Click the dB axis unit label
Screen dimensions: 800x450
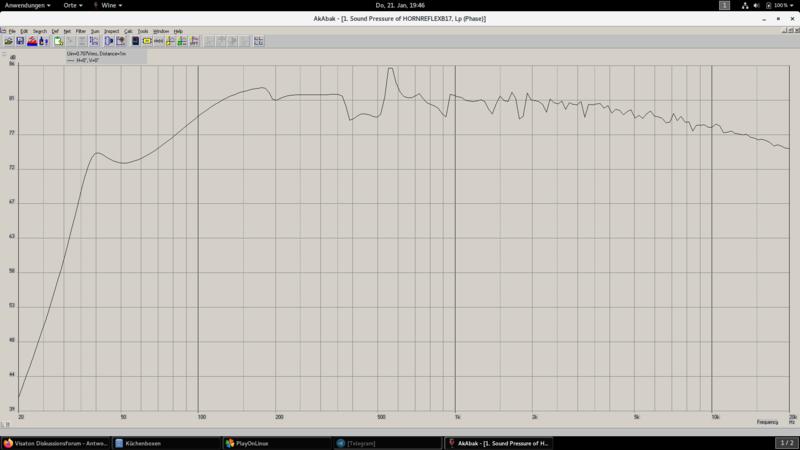tap(12, 57)
